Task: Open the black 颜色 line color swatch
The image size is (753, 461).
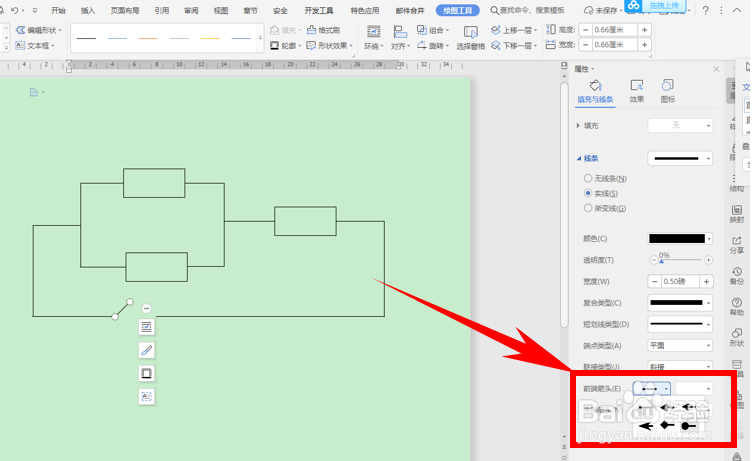Action: pos(680,239)
